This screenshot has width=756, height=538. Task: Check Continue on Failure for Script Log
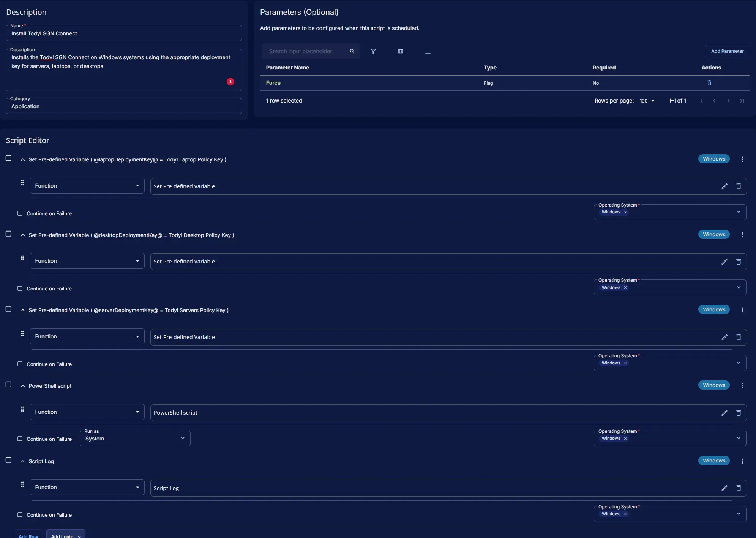(x=20, y=515)
